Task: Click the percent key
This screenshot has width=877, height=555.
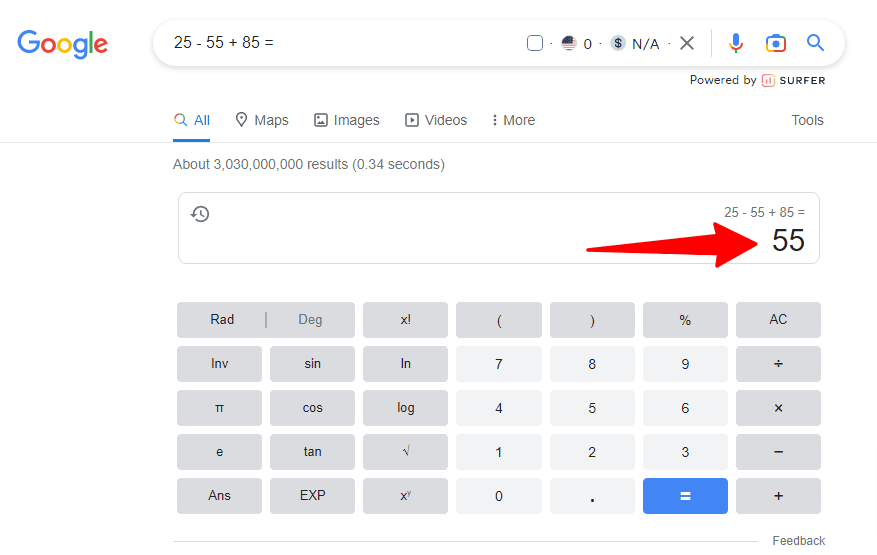Action: 685,319
